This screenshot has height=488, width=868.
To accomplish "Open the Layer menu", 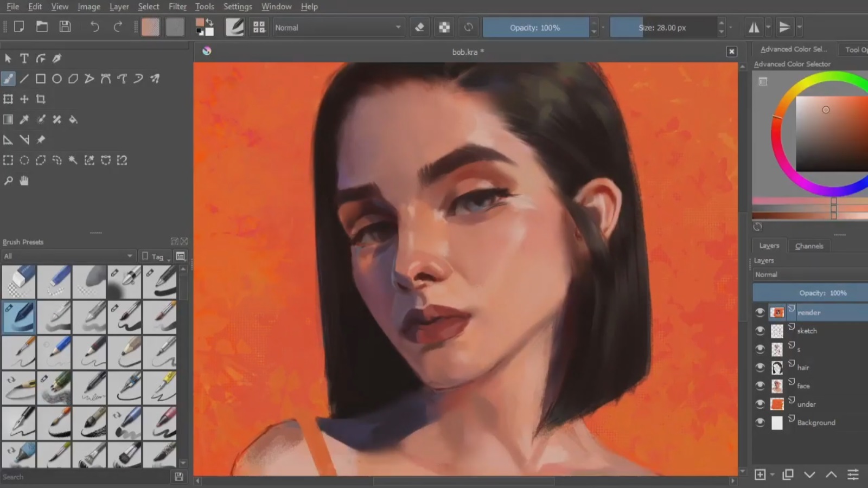I will click(119, 7).
